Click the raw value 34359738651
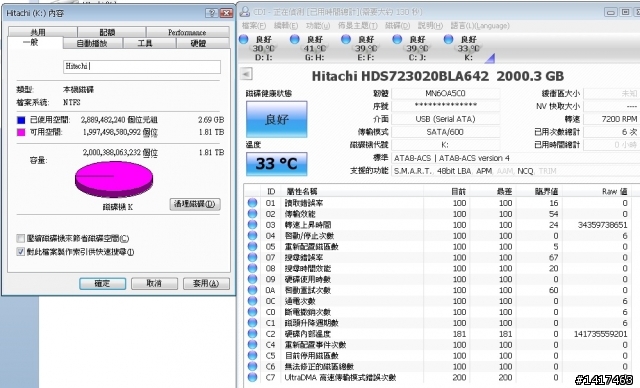 pyautogui.click(x=602, y=225)
